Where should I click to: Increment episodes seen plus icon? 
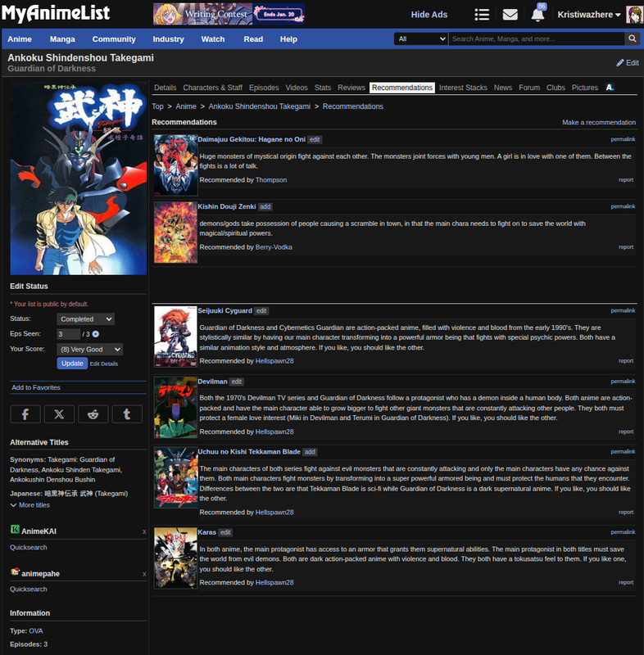click(x=96, y=334)
